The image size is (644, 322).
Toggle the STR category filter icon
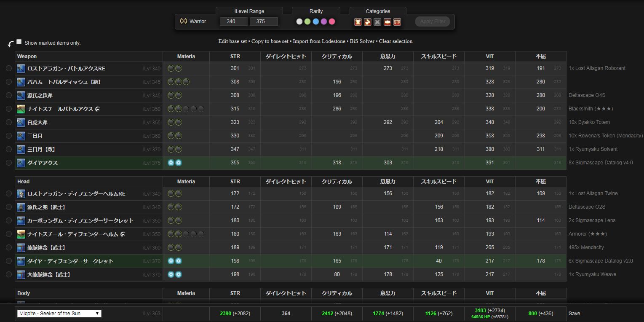(x=397, y=21)
